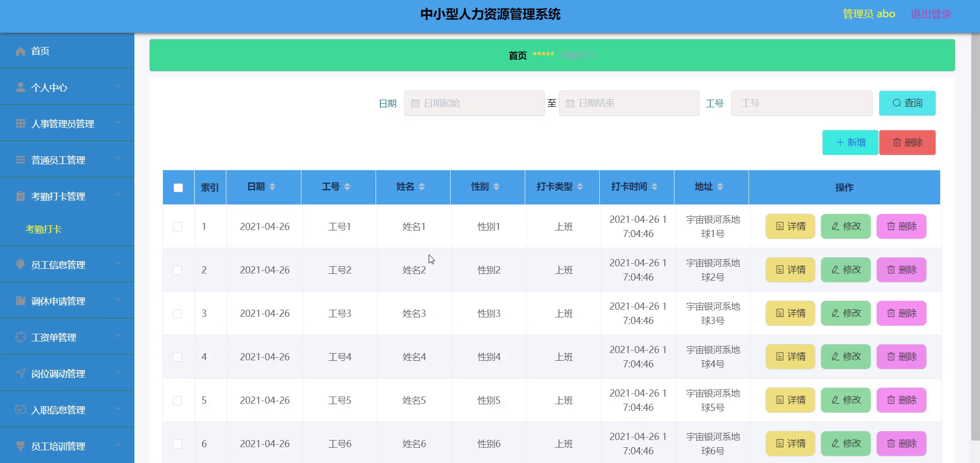Click 首页 in the green breadcrumb
Viewport: 980px width, 463px height.
pyautogui.click(x=518, y=55)
